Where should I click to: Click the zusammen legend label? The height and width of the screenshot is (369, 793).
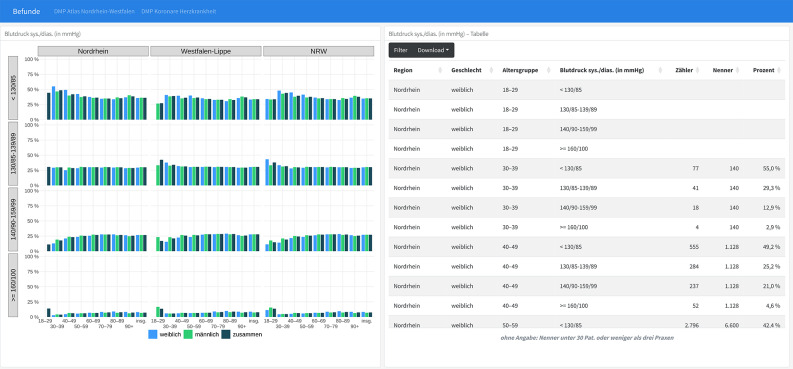click(x=247, y=335)
